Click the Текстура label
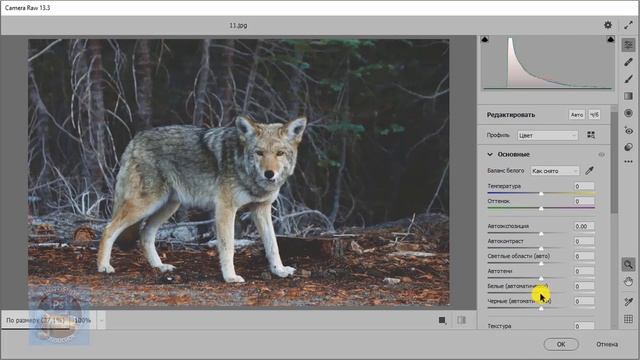 (499, 326)
